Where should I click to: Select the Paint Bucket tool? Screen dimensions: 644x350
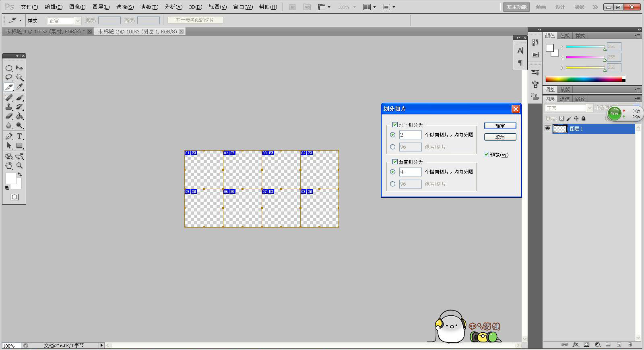click(19, 116)
